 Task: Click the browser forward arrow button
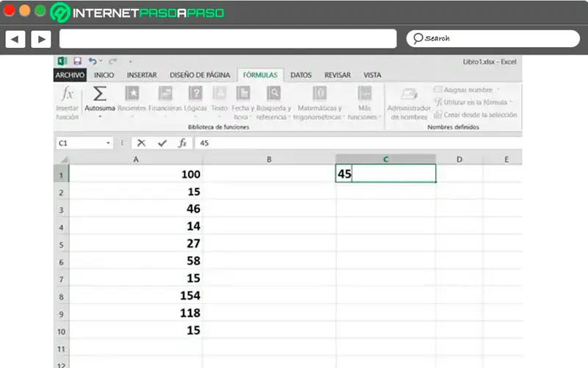[x=41, y=39]
